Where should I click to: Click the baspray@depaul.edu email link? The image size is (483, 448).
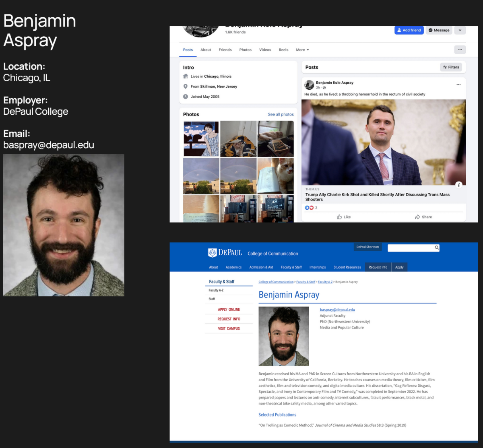pos(337,310)
